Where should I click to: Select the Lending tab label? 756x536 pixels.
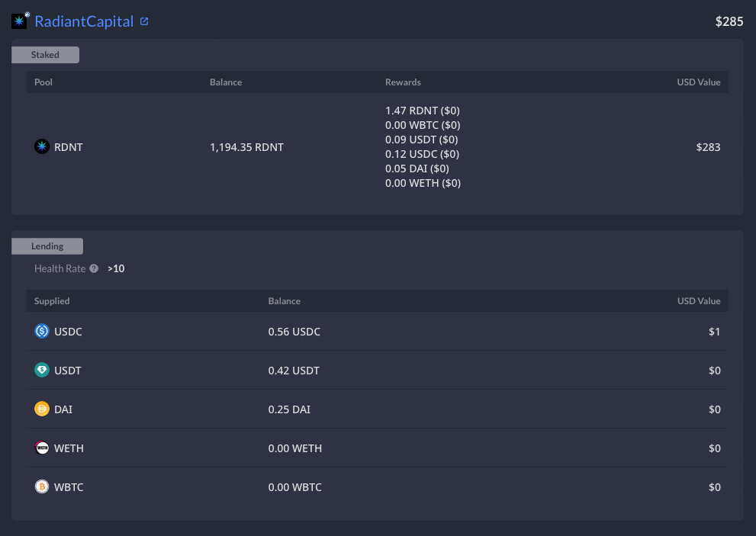click(x=47, y=246)
